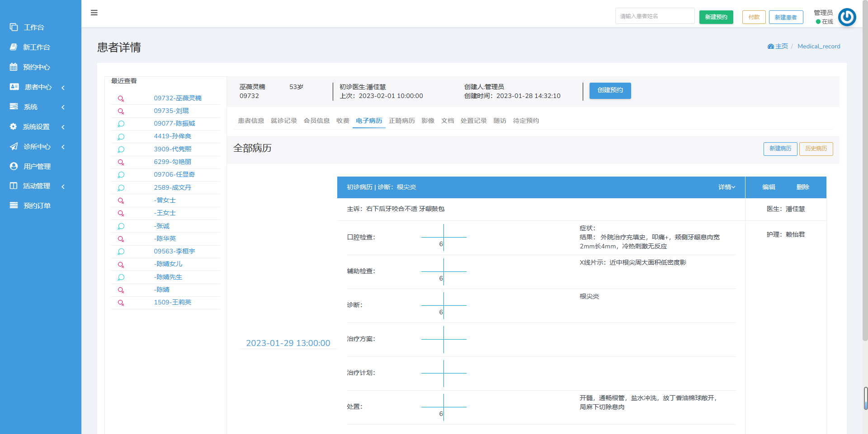Screen dimensions: 868x434
Task: Switch to the 待定预约 tab
Action: [526, 121]
